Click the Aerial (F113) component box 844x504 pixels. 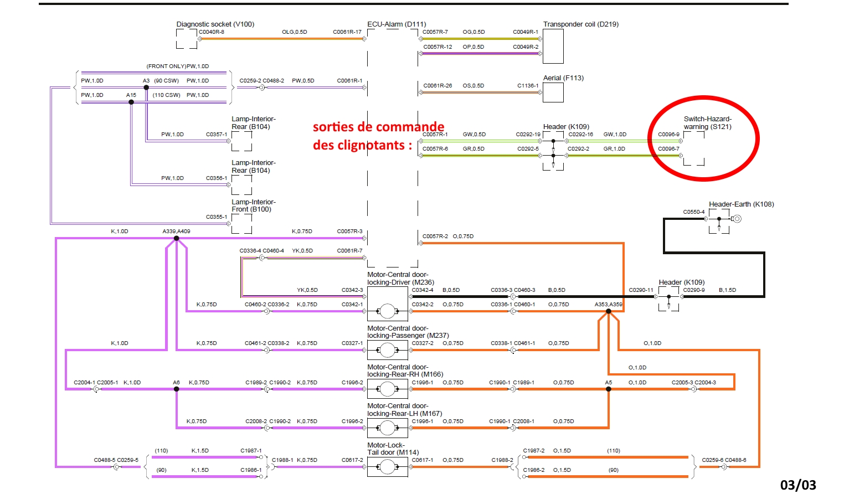[x=553, y=92]
